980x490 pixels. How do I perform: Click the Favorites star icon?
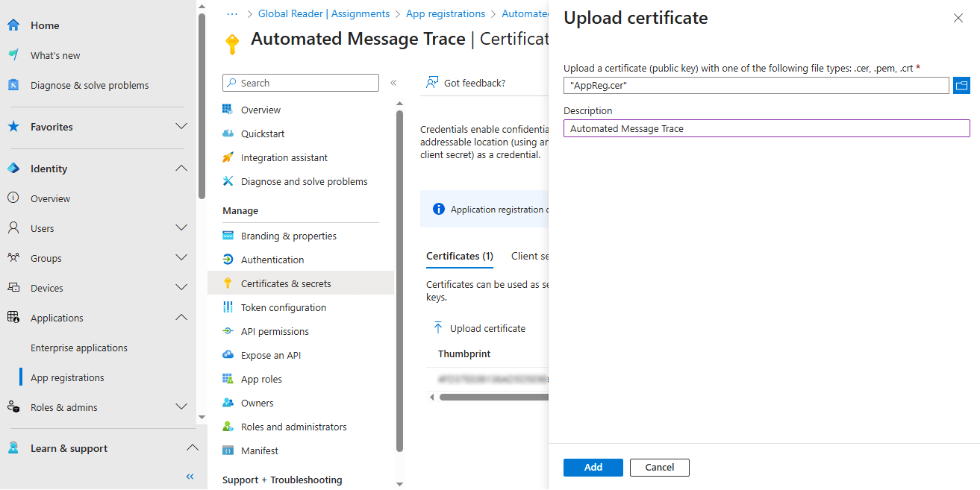[13, 127]
